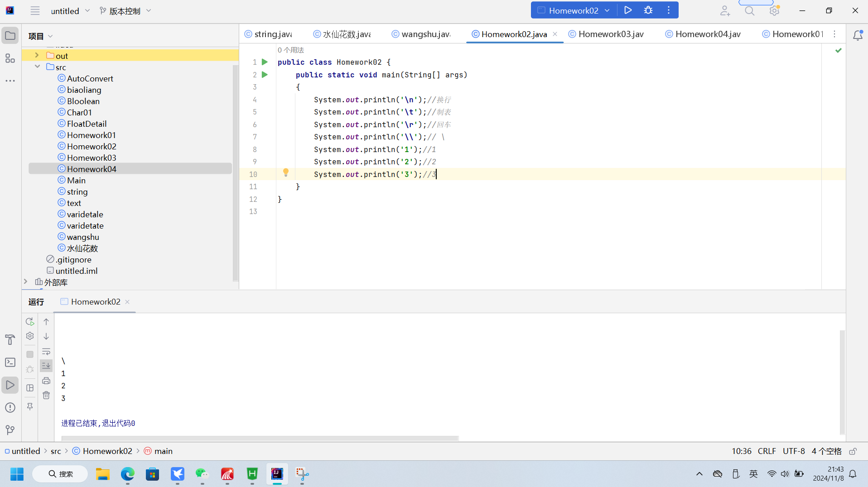Click the yellow light bulb on line 10
The width and height of the screenshot is (868, 487).
point(286,172)
